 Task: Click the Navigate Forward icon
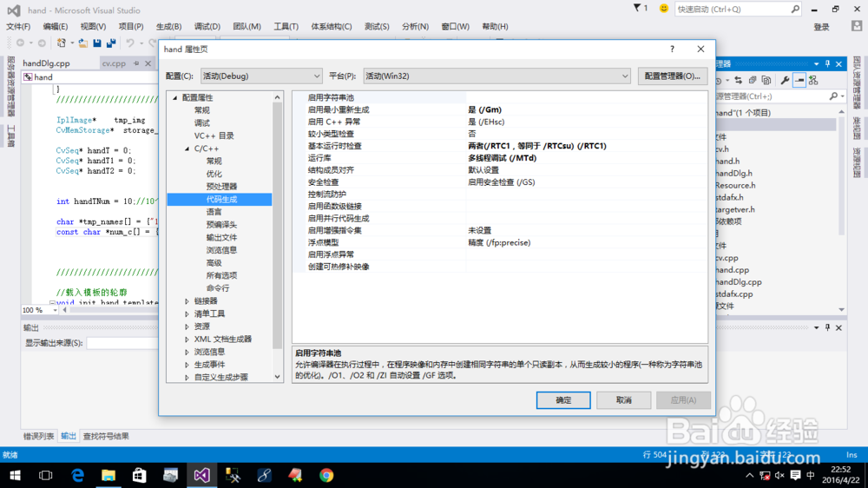[42, 43]
